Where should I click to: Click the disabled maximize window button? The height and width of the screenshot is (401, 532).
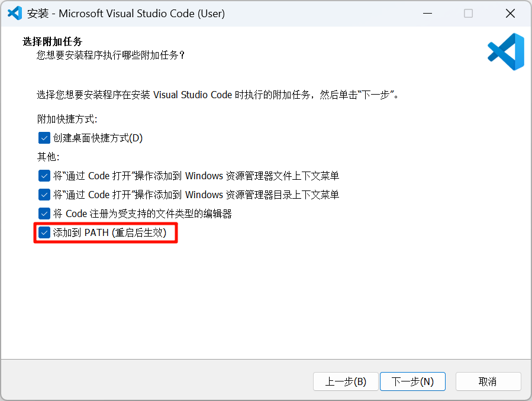[x=468, y=14]
